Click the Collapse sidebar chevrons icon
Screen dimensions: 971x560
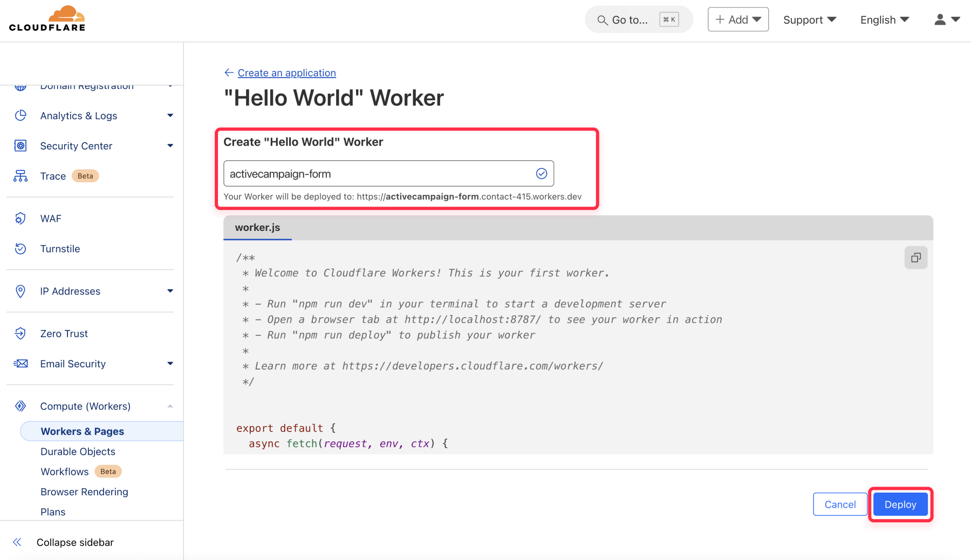click(17, 542)
